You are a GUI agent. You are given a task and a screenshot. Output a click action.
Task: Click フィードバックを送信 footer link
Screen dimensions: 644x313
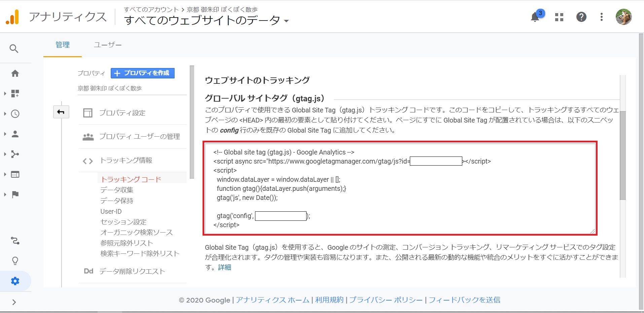(464, 300)
